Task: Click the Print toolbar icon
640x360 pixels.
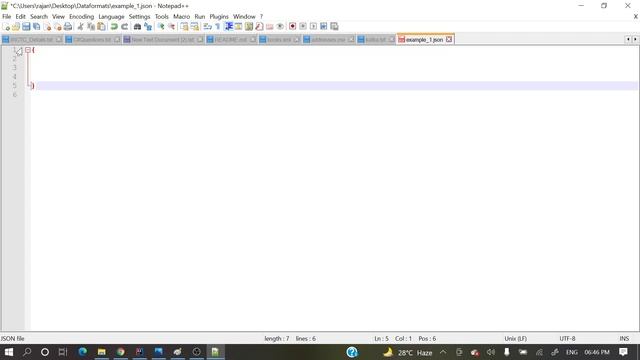Action: click(68, 27)
